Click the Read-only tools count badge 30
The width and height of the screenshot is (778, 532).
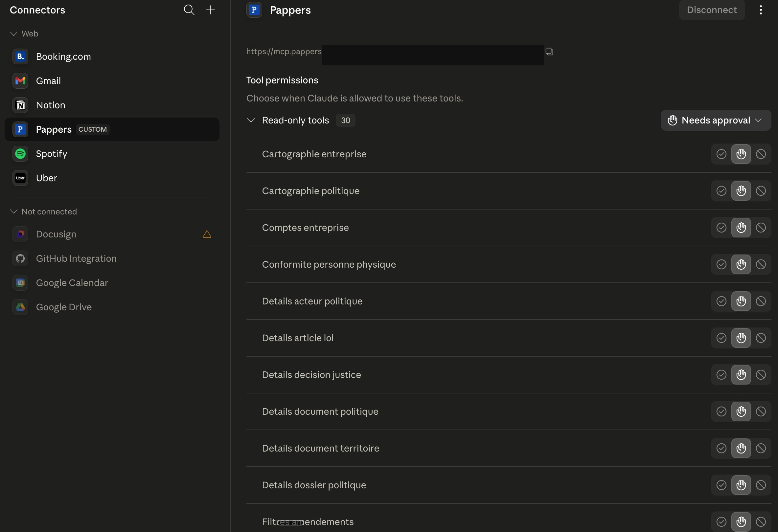coord(346,120)
